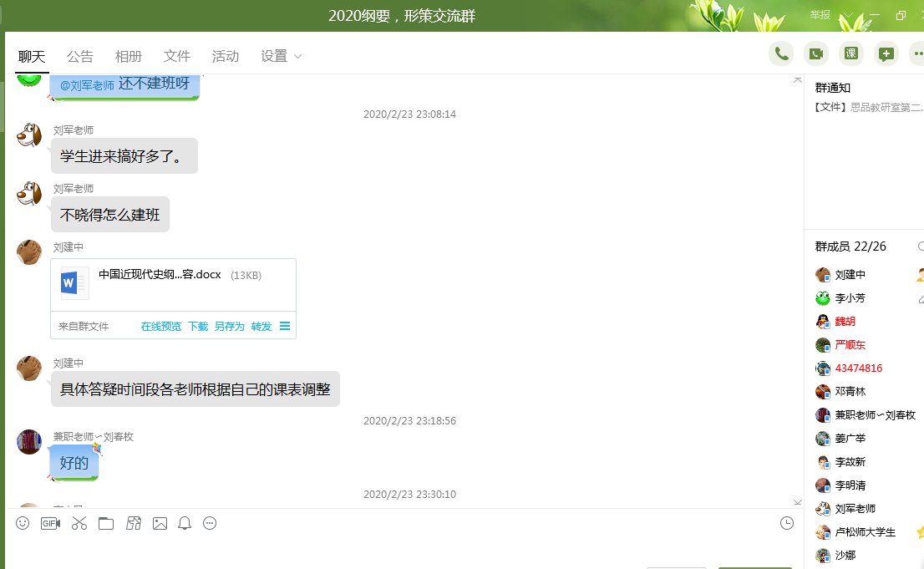Click the bell icon in the input toolbar

pos(185,523)
